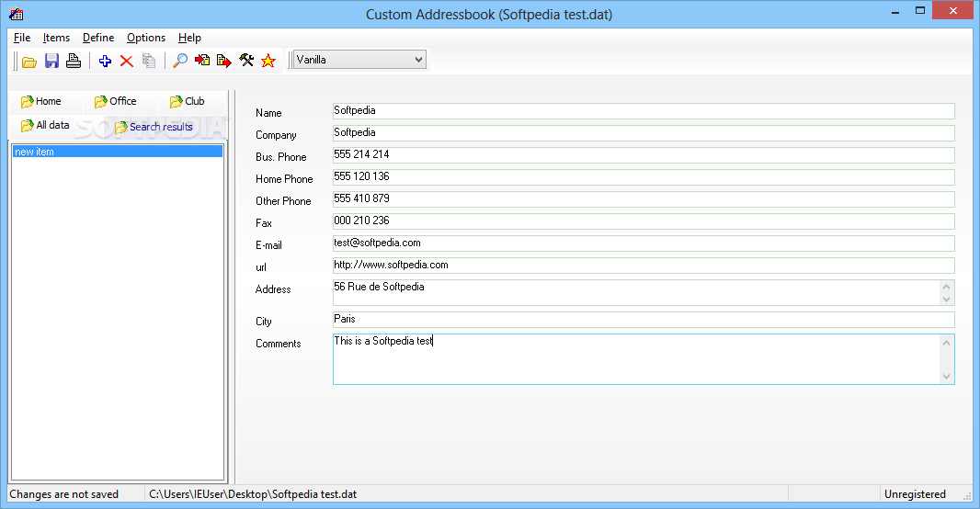The image size is (980, 509).
Task: Focus the Bus. Phone field
Action: [x=644, y=155]
